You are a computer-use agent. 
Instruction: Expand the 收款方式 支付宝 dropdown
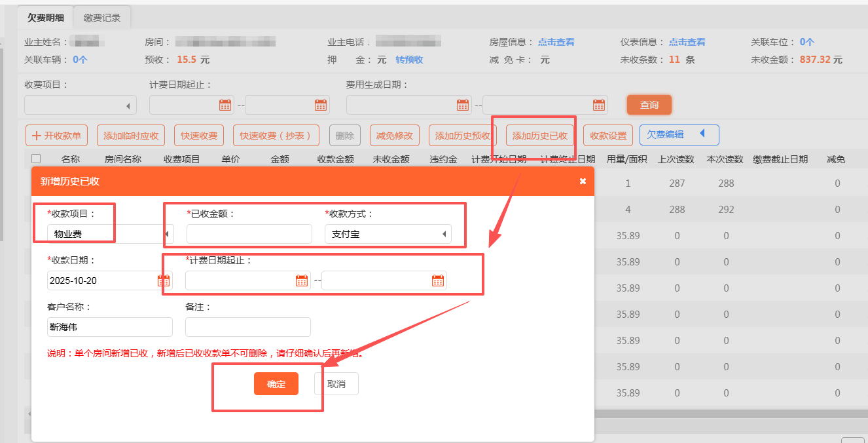(444, 234)
